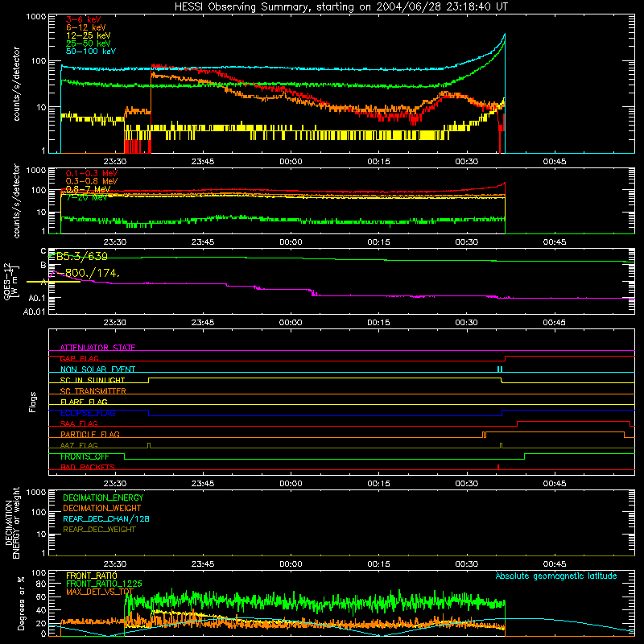Select the 3-6 keV legend label
Screen dimensions: 644x644
coord(83,19)
